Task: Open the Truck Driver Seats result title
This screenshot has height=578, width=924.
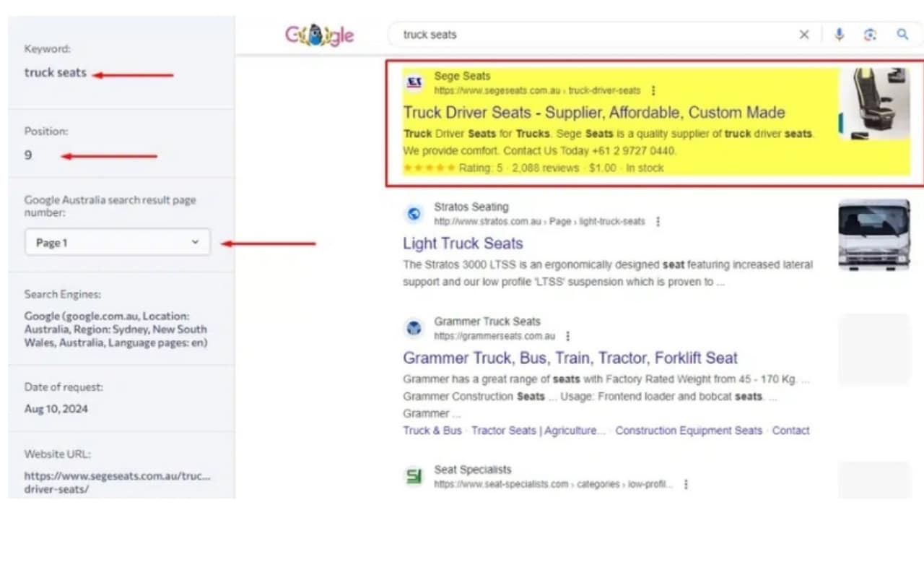Action: pos(593,113)
